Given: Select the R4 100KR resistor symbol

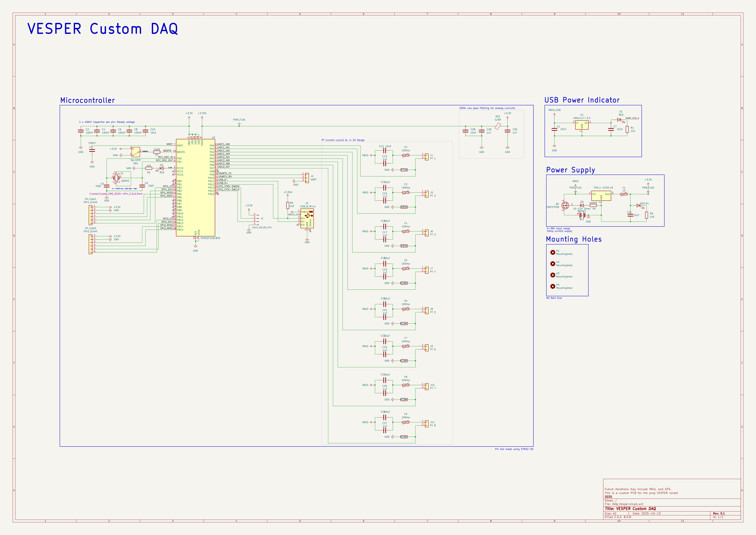Looking at the screenshot, I should click(x=593, y=205).
